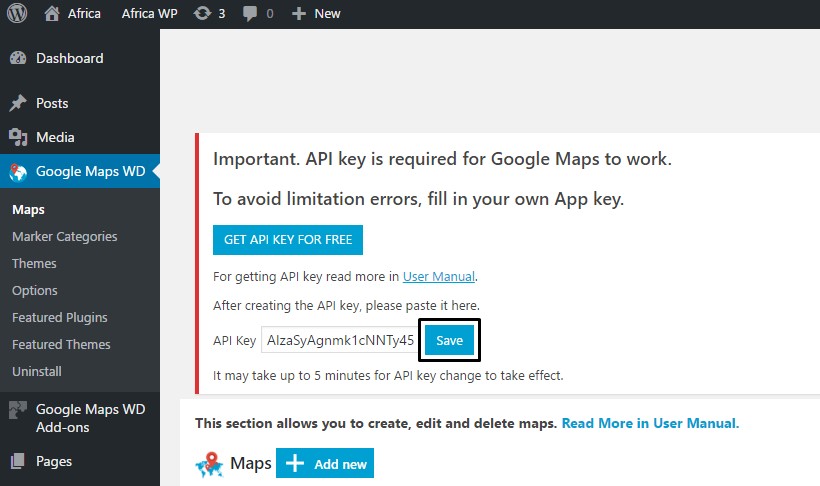Save the API key
The height and width of the screenshot is (486, 820).
[x=449, y=341]
